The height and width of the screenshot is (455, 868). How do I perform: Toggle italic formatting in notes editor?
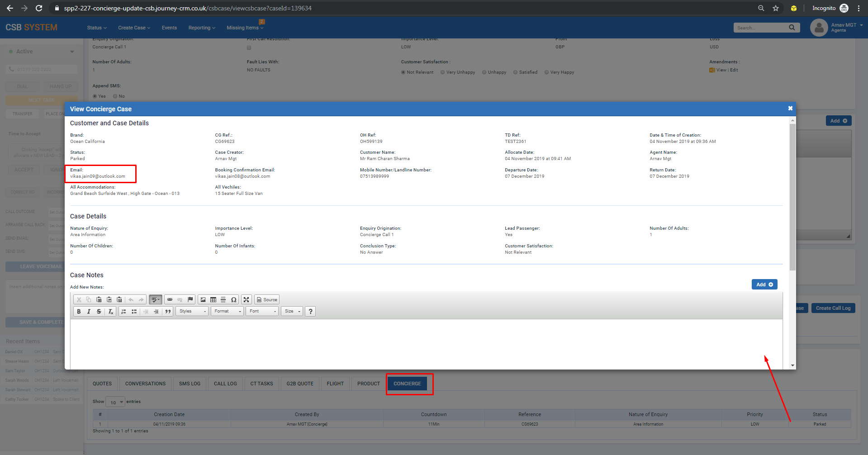89,311
